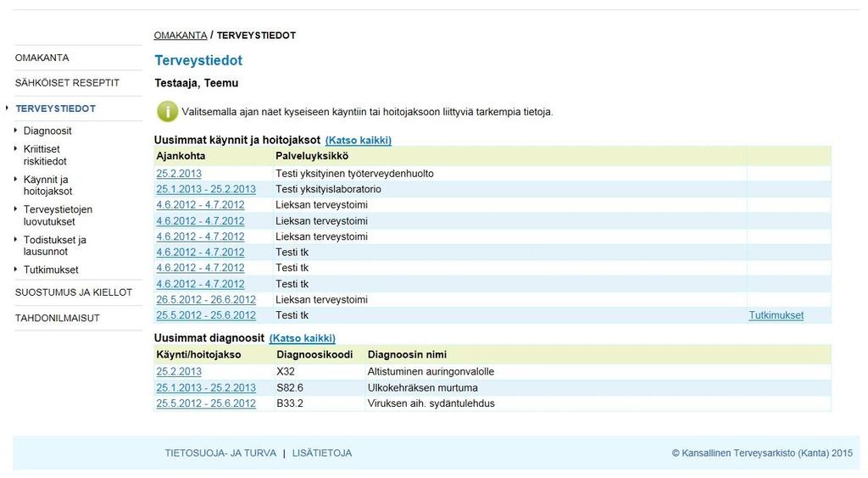Open 25.1.2013 - 25.2.2013 yksityislaboratorio visit

pos(206,189)
